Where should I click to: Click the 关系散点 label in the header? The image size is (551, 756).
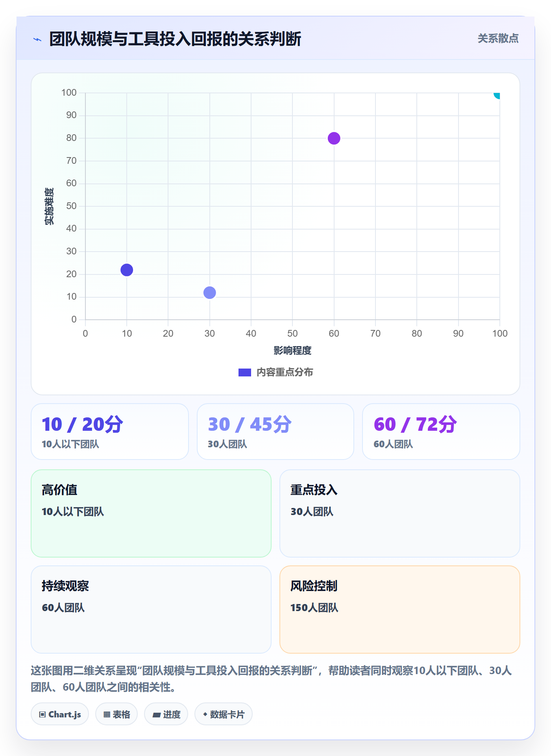point(498,39)
